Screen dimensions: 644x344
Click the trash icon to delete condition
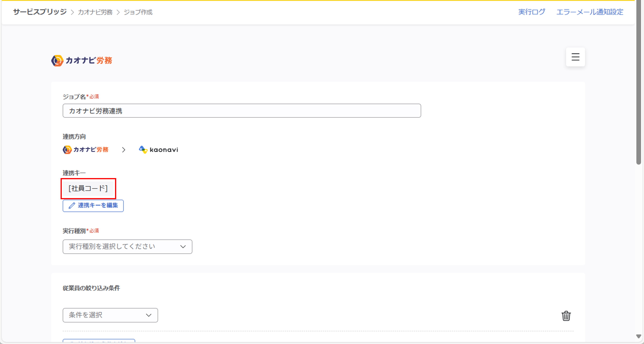click(x=566, y=316)
